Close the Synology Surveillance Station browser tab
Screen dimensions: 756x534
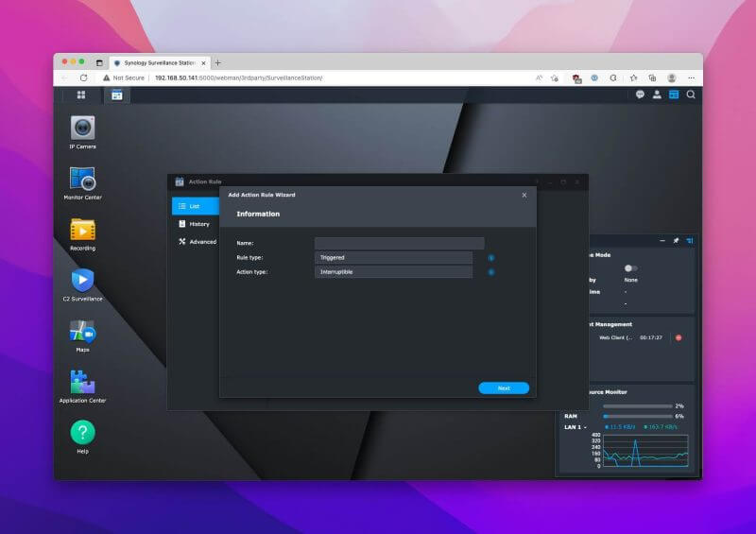point(203,63)
